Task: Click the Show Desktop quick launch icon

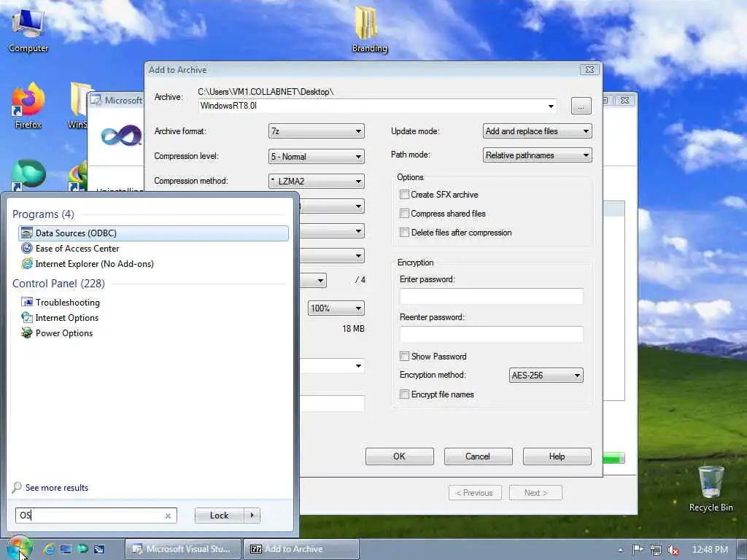Action: 66,549
